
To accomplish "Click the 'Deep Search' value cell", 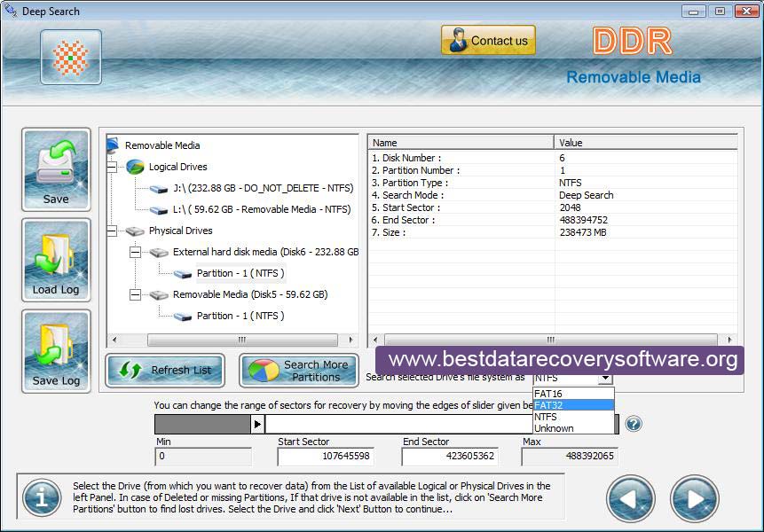I will pos(587,195).
